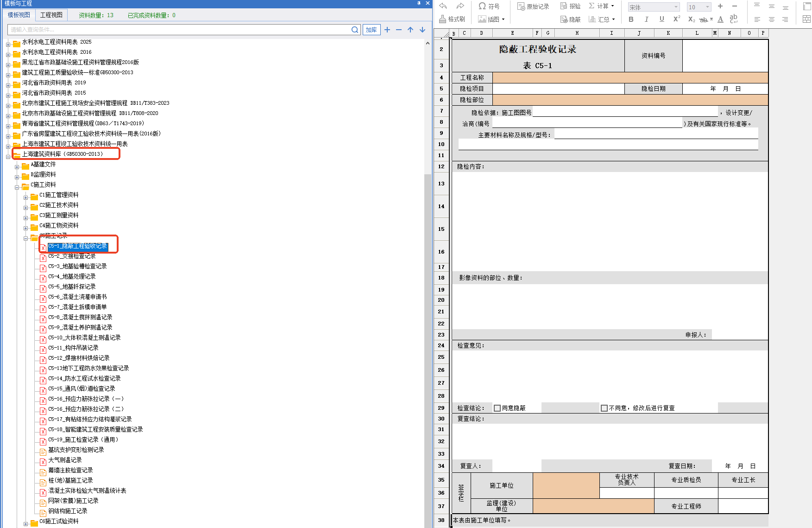
Task: Click the superscript X² icon
Action: tap(677, 19)
